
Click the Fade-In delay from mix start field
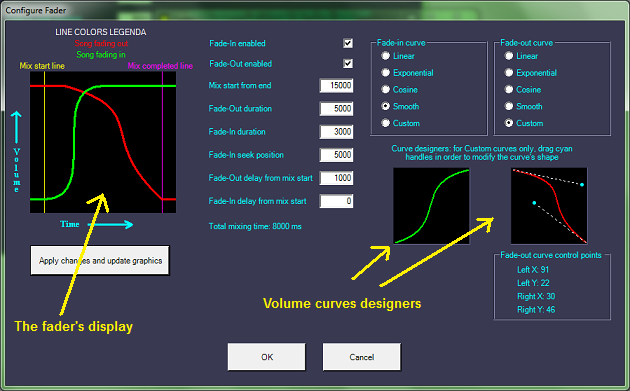coord(336,201)
